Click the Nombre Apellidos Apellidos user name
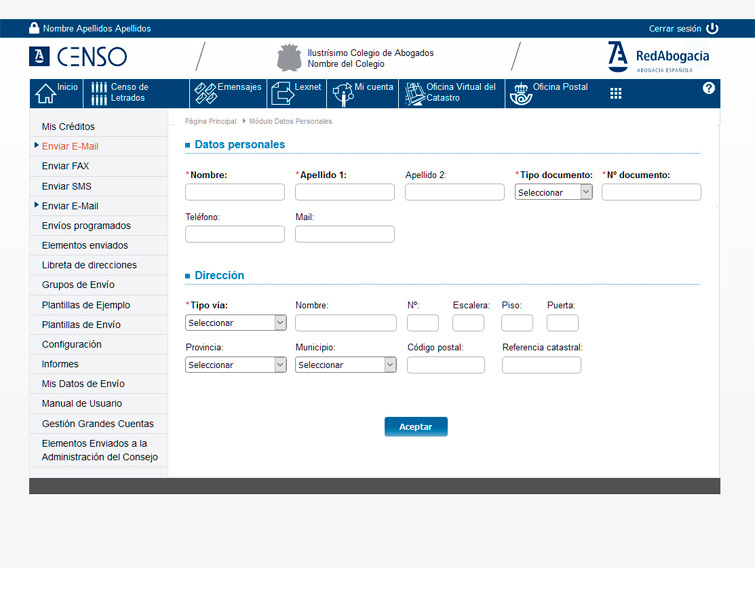755x594 pixels. (x=97, y=29)
